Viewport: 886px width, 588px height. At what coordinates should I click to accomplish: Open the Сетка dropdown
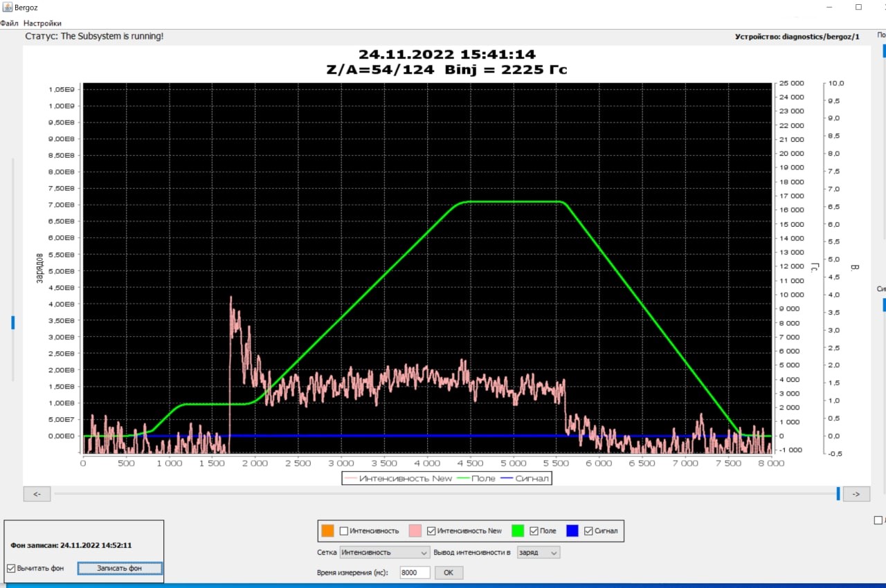[x=384, y=552]
